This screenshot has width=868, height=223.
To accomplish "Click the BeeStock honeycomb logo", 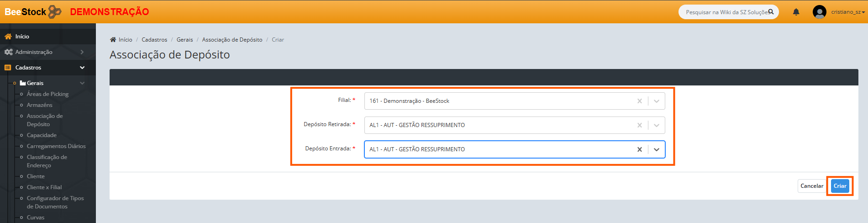I will 54,11.
